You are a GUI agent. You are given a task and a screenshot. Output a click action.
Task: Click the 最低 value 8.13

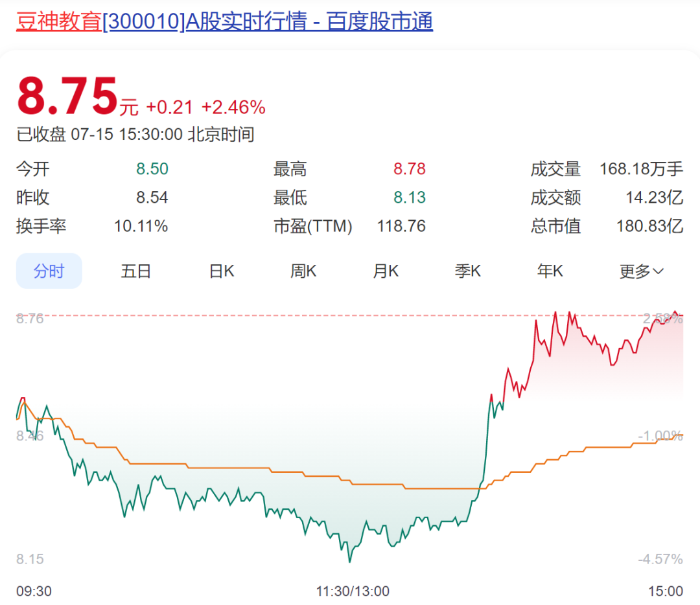pos(410,197)
